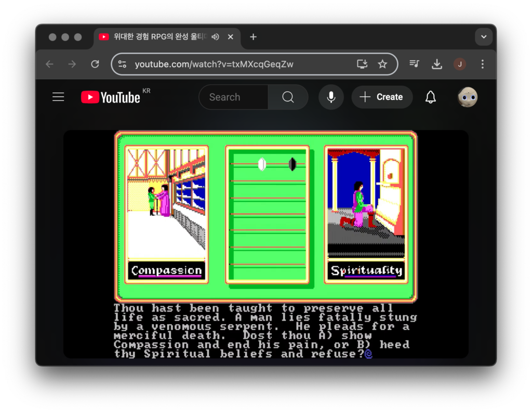Image resolution: width=532 pixels, height=413 pixels.
Task: Click the Create button
Action: click(x=382, y=97)
